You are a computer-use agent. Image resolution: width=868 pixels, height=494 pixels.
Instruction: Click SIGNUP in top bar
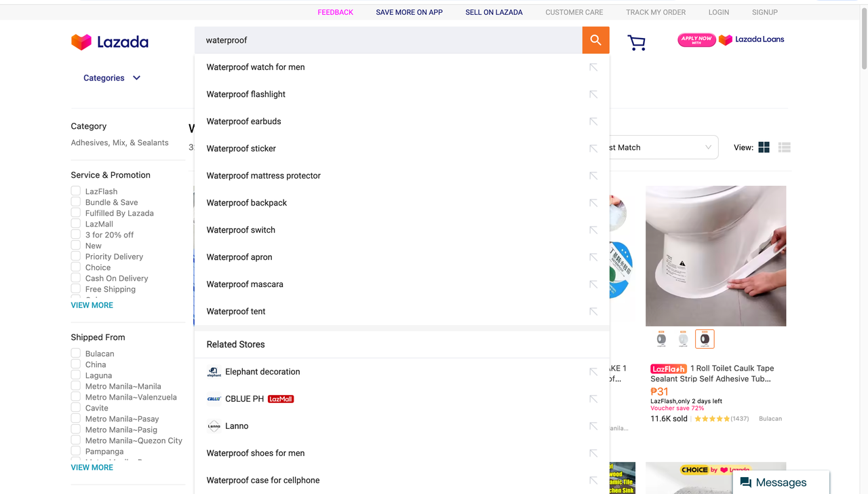[765, 12]
